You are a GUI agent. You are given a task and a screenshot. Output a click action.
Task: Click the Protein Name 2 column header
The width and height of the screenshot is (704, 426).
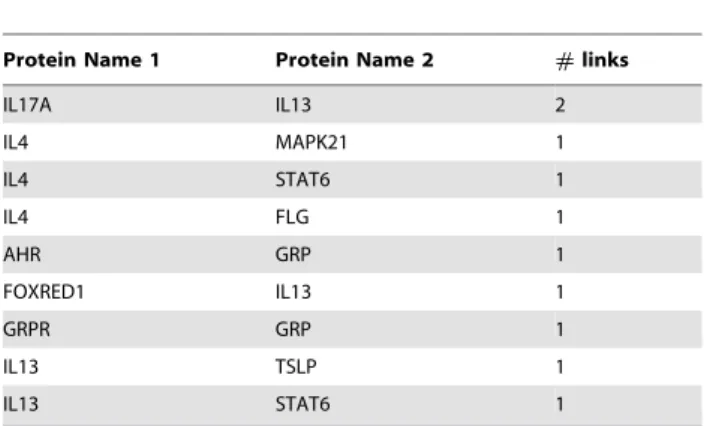(x=354, y=60)
